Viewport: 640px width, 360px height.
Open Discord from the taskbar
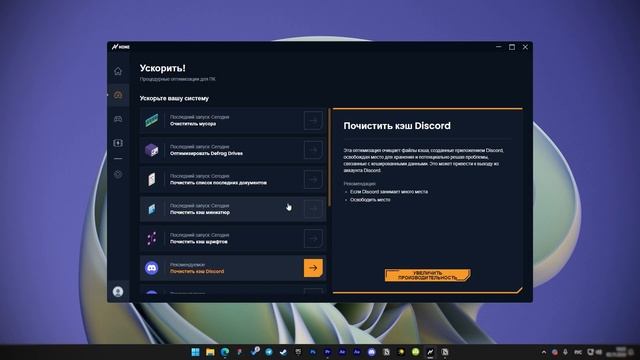pyautogui.click(x=371, y=352)
